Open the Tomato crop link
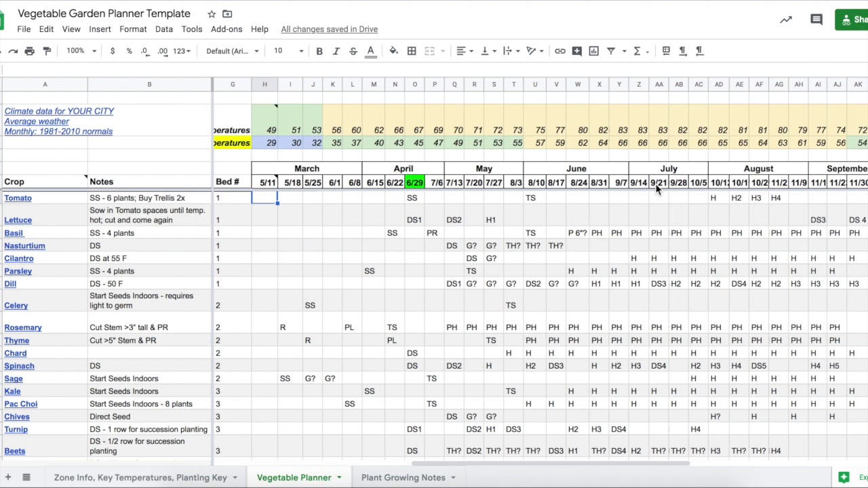 18,198
